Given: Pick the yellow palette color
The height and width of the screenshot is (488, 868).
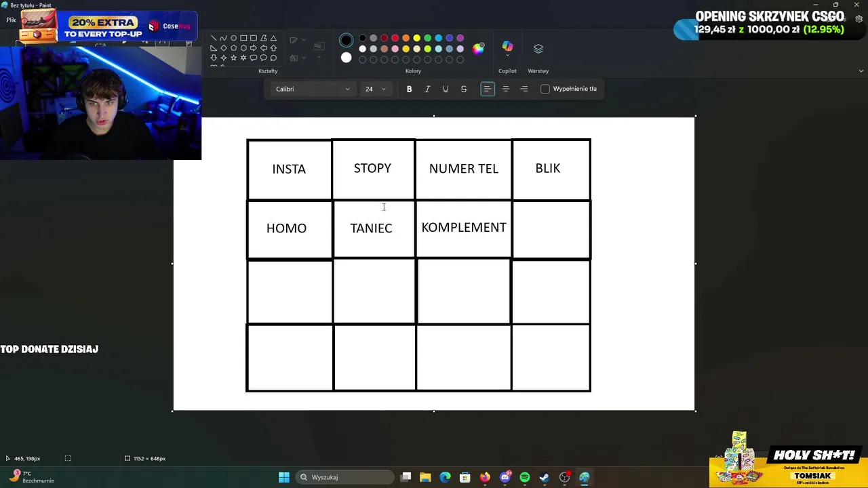Looking at the screenshot, I should point(416,38).
